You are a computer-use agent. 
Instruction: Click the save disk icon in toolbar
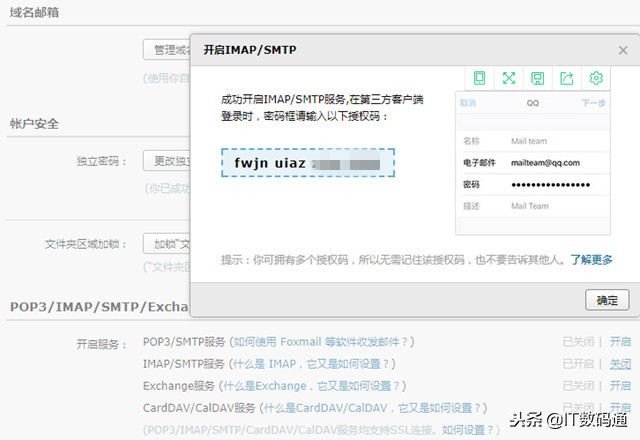538,78
